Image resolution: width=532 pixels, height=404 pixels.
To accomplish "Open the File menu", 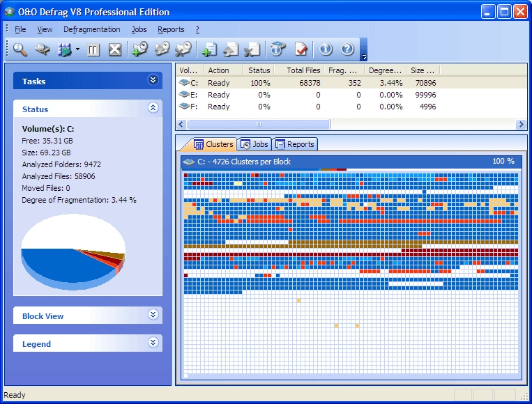I will [x=20, y=29].
